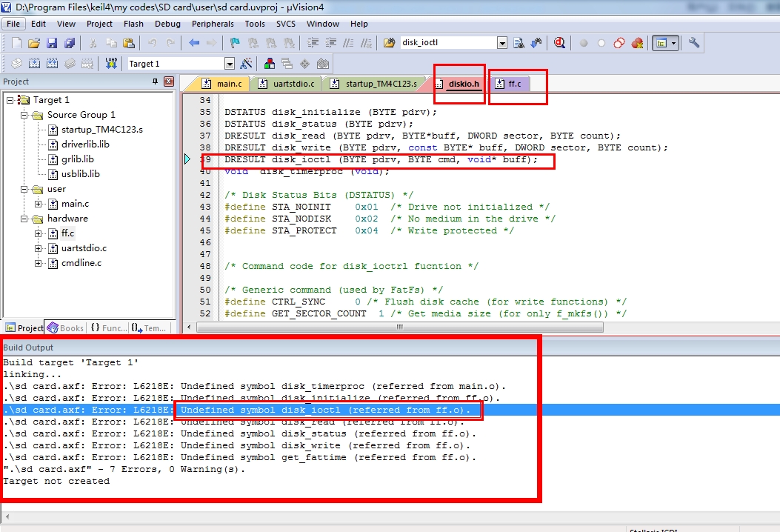The width and height of the screenshot is (780, 532).
Task: Open the Target 1 selection dropdown
Action: [x=230, y=64]
